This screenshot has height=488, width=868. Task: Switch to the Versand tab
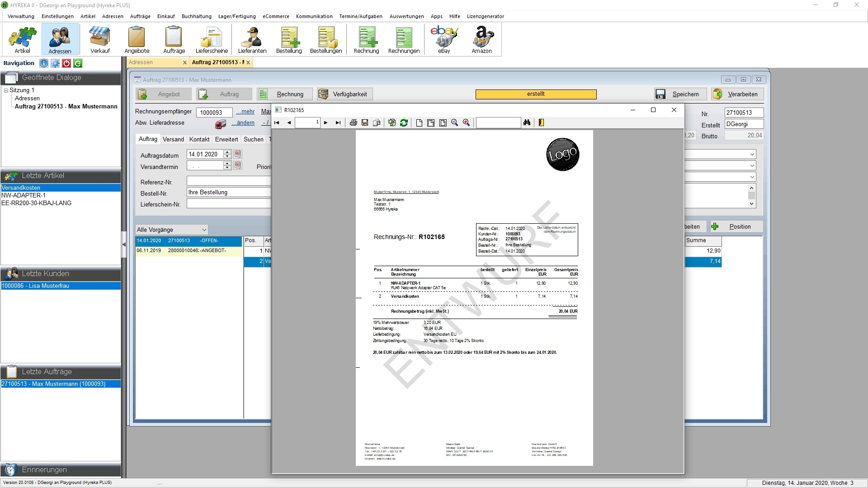173,140
